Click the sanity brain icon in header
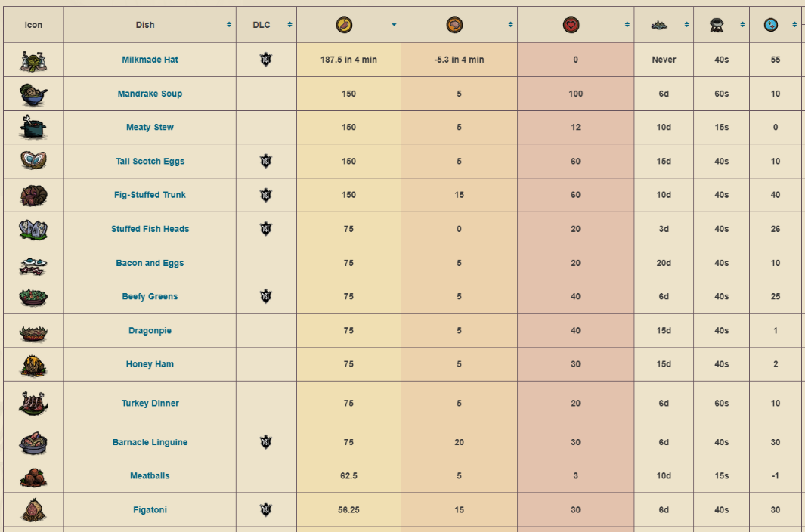This screenshot has height=532, width=805. pos(455,25)
